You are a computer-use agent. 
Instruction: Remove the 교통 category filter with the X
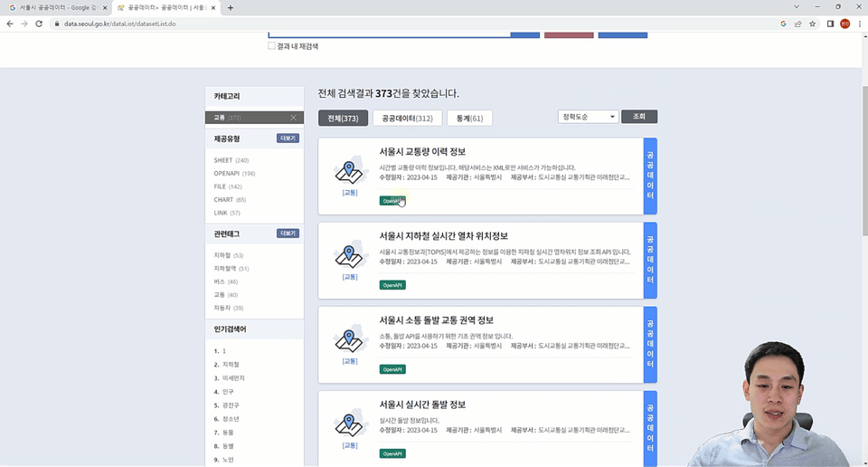point(293,118)
